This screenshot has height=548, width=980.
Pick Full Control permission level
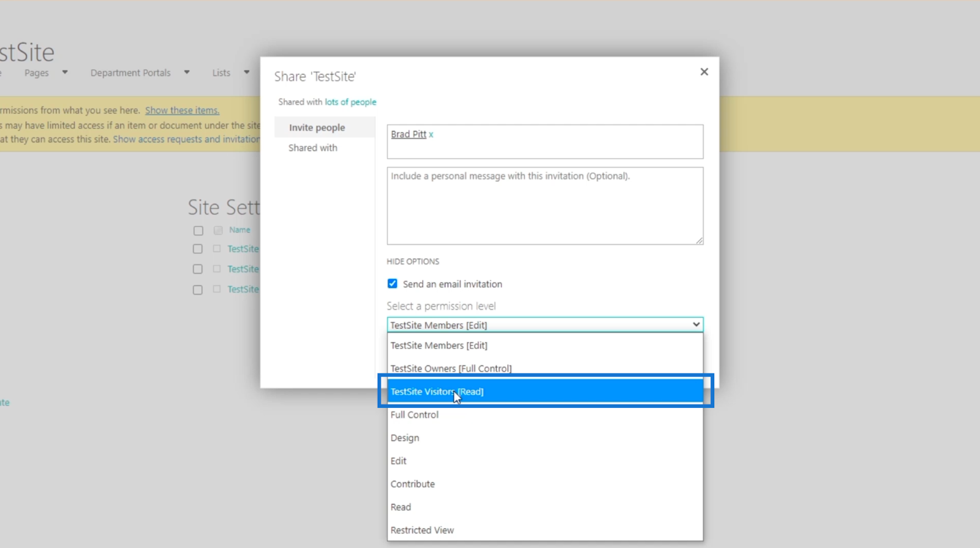[x=545, y=415]
